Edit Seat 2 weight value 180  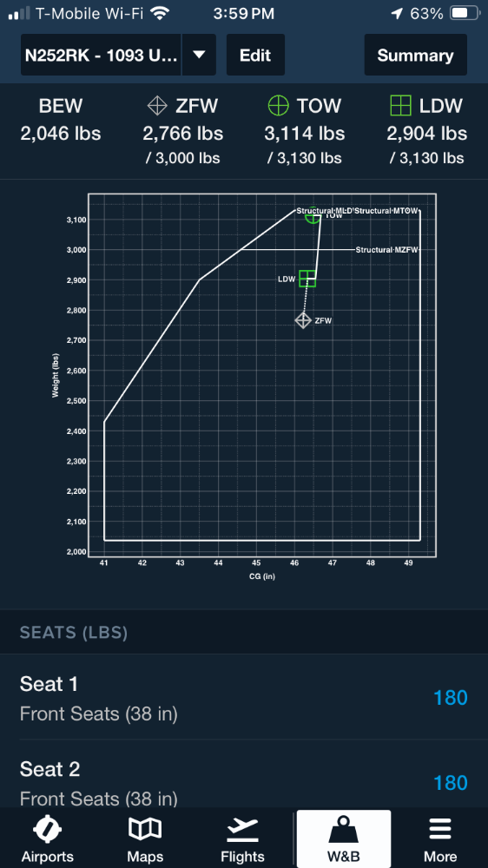click(x=451, y=783)
